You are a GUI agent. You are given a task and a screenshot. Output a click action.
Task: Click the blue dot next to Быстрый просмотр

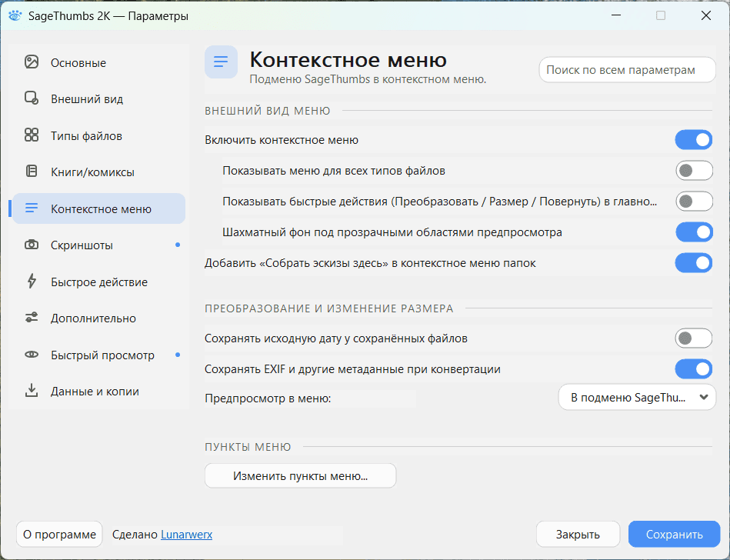point(178,355)
